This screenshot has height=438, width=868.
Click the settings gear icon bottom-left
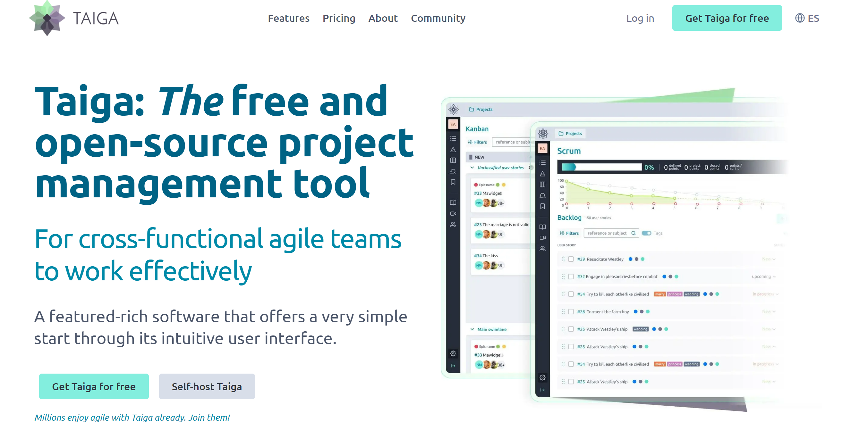[453, 353]
